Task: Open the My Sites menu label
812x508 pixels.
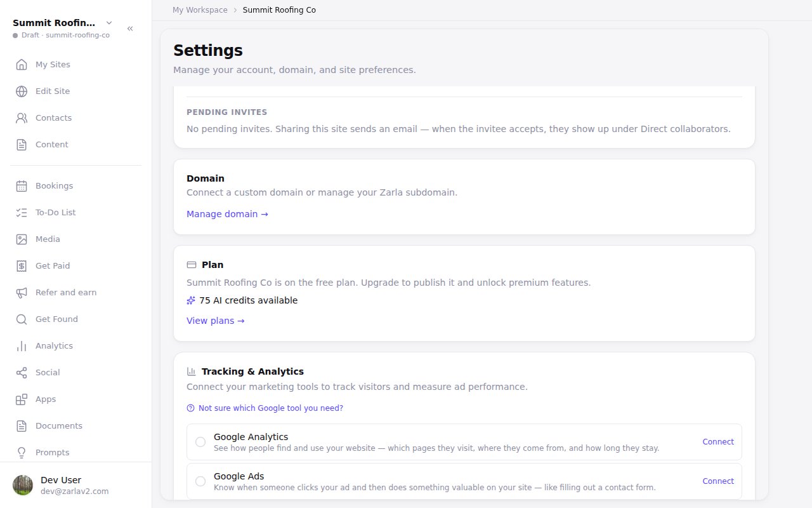Action: (x=53, y=65)
